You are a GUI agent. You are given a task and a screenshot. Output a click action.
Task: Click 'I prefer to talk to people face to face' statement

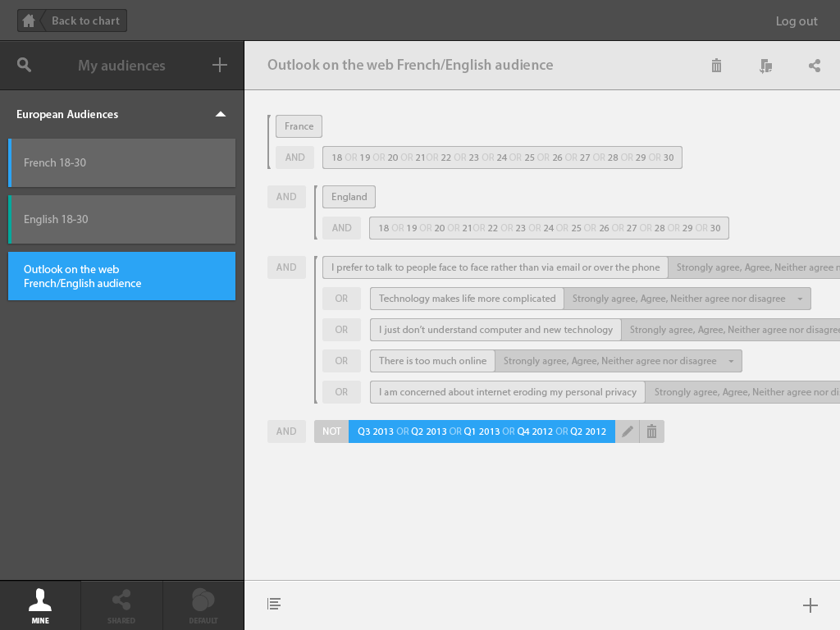coord(495,267)
